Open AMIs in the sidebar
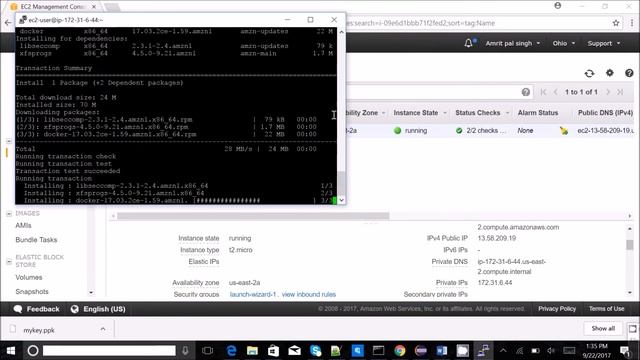This screenshot has height=360, width=640. point(23,225)
